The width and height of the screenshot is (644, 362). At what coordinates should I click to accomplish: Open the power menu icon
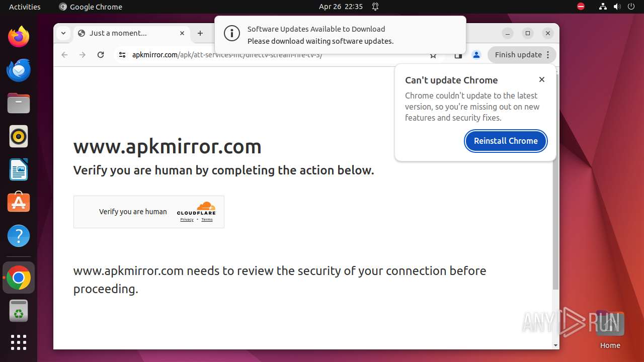coord(631,7)
